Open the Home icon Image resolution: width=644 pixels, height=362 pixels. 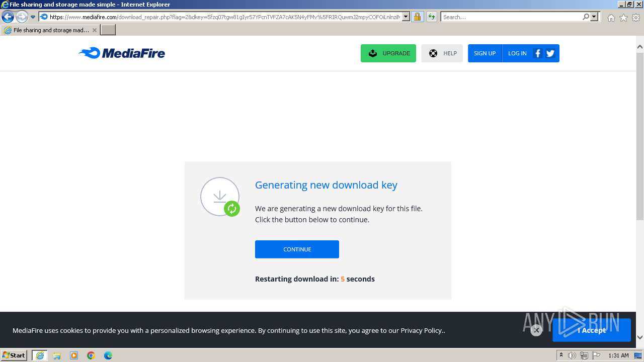pos(611,18)
